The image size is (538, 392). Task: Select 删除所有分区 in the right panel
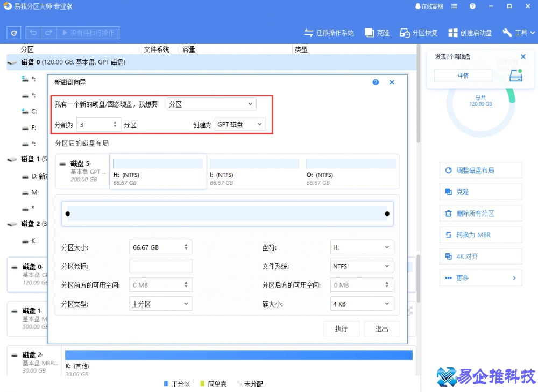pyautogui.click(x=480, y=213)
